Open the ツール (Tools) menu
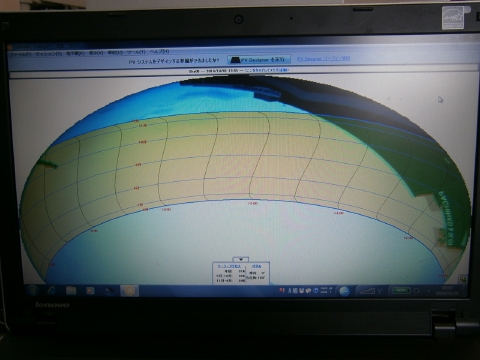 click(136, 52)
